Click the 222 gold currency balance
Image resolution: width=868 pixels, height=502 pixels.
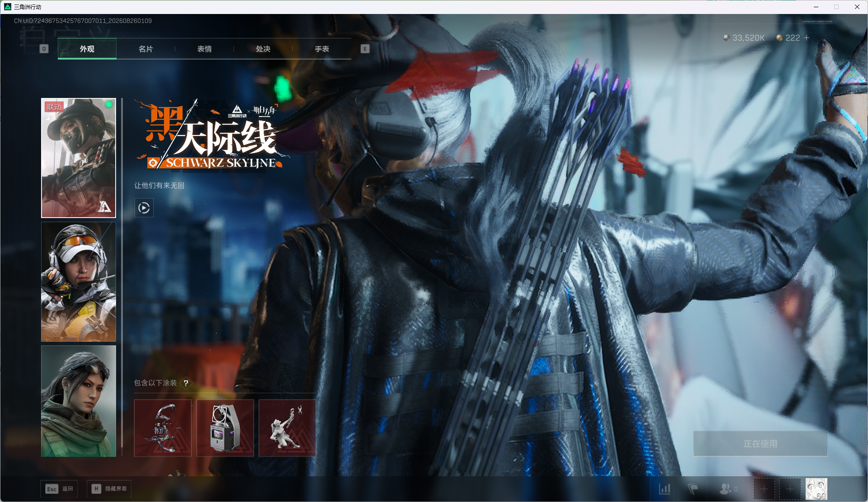pyautogui.click(x=793, y=38)
